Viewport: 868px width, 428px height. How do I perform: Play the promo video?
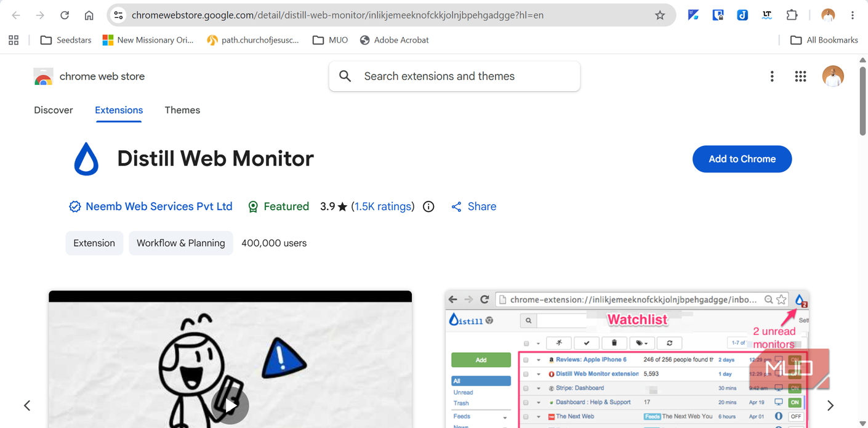coord(230,406)
